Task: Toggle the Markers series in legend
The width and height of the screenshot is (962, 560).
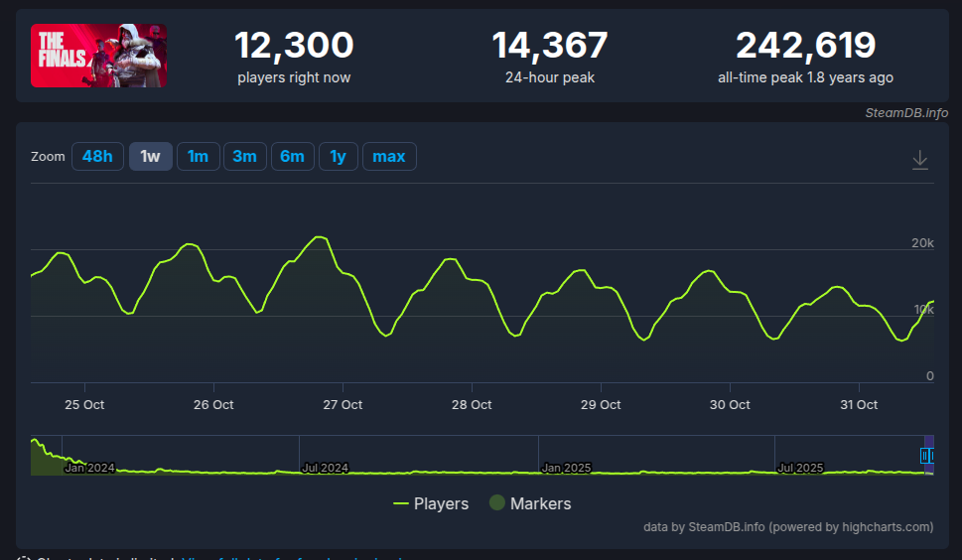Action: click(530, 503)
